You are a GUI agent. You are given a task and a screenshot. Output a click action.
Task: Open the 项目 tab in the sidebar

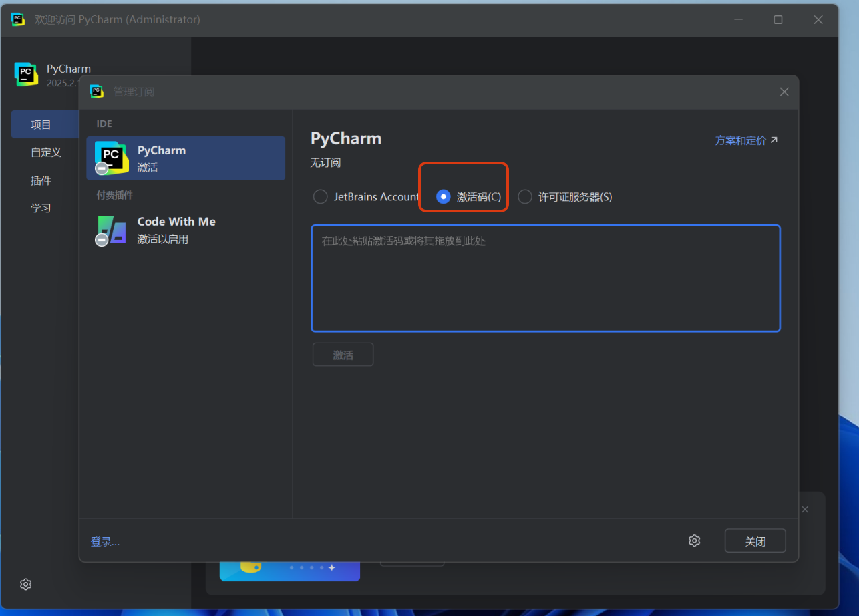click(41, 125)
